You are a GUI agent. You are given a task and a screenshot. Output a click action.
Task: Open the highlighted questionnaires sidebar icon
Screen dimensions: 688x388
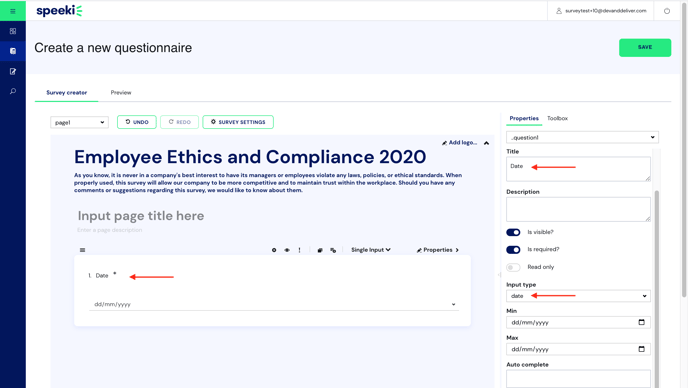click(x=13, y=51)
